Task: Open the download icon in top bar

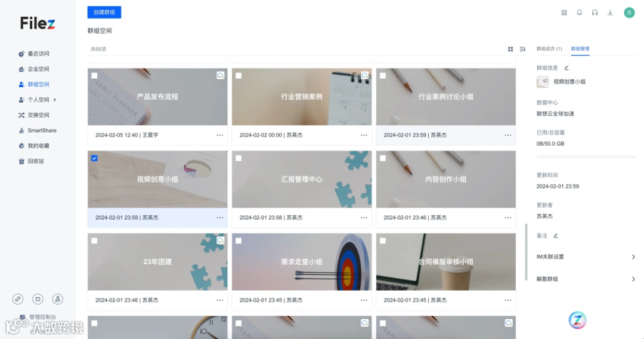Action: [611, 13]
